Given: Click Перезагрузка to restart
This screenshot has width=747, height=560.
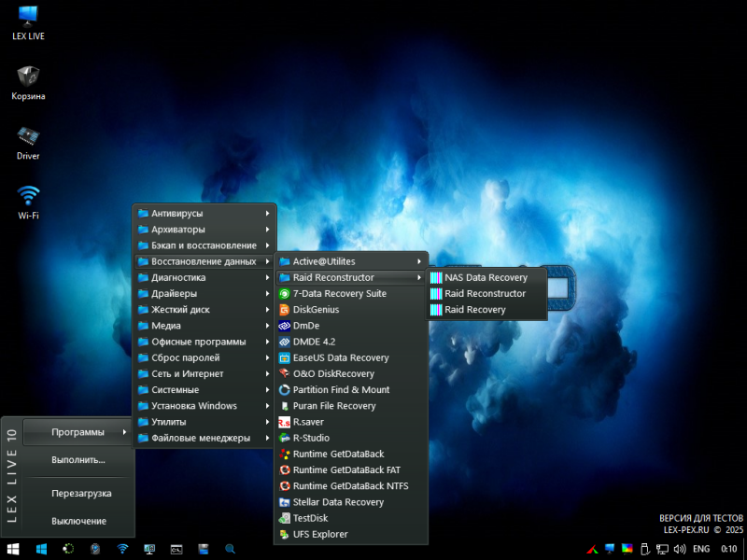Looking at the screenshot, I should click(81, 493).
